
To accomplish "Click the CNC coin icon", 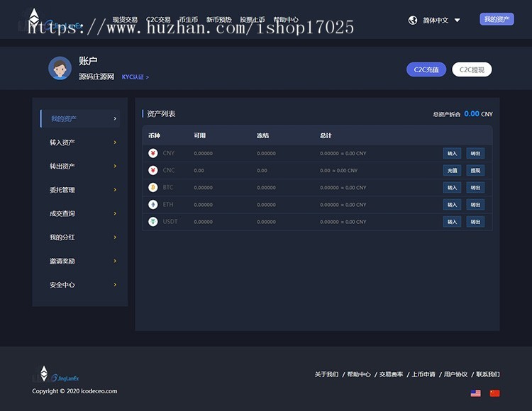I will pyautogui.click(x=153, y=170).
